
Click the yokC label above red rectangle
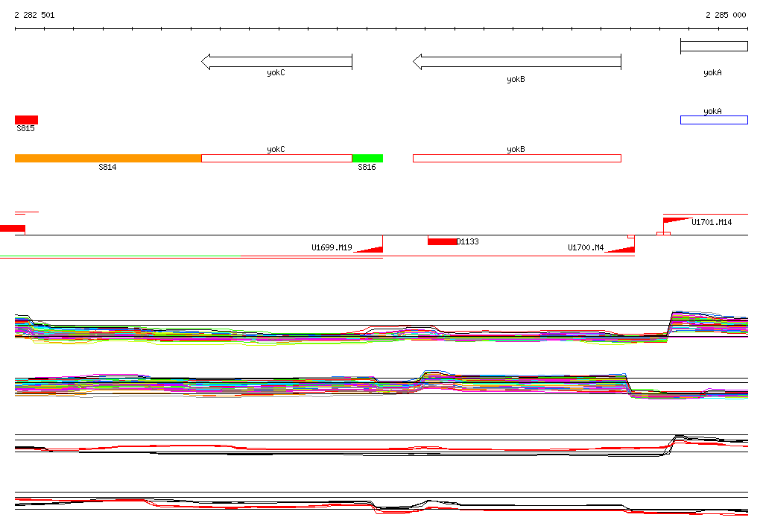[x=276, y=150]
